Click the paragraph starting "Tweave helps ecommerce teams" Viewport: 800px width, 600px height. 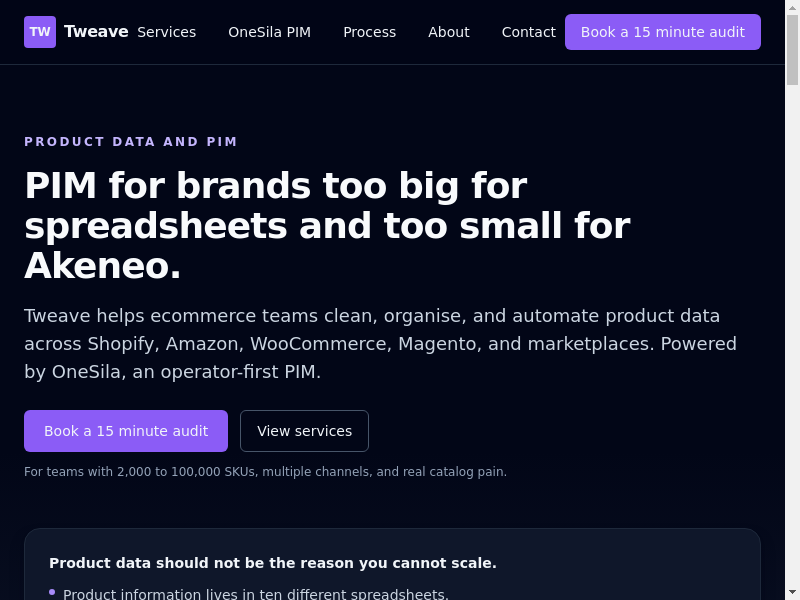pos(380,344)
